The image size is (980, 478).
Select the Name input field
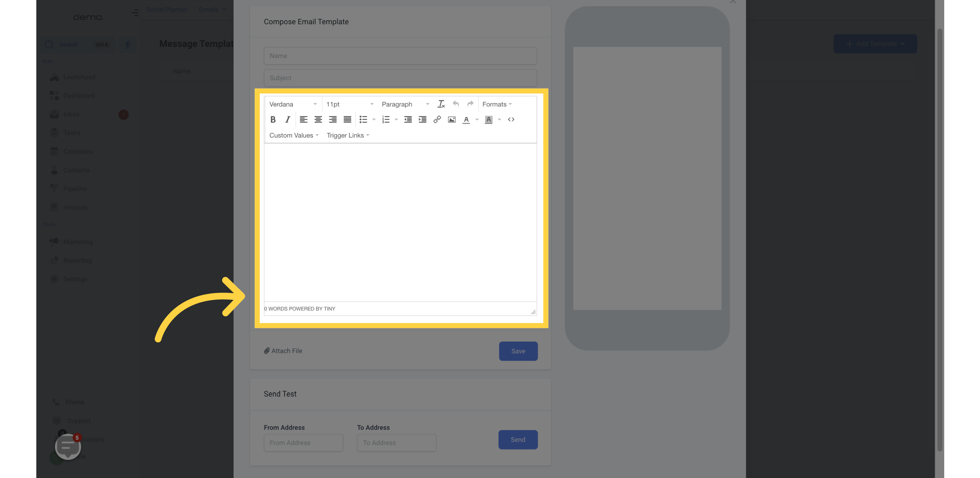pyautogui.click(x=400, y=56)
